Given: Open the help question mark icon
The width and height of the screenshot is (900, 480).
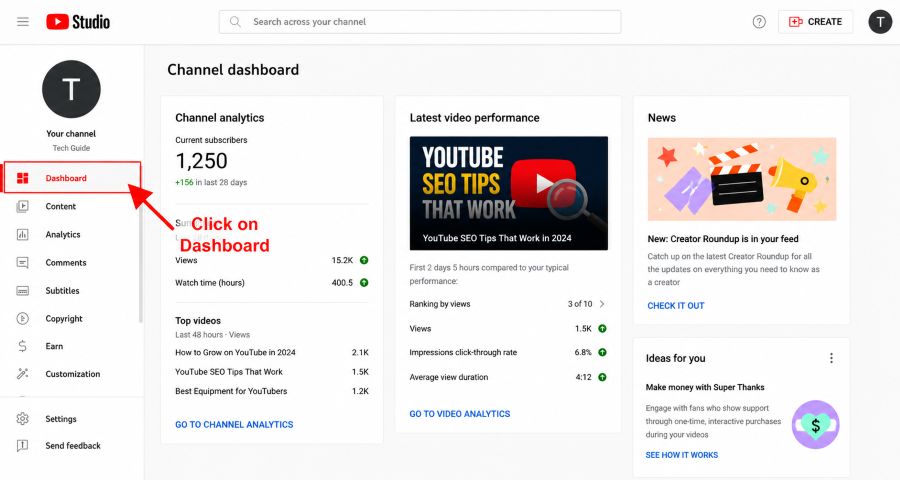Looking at the screenshot, I should 759,22.
